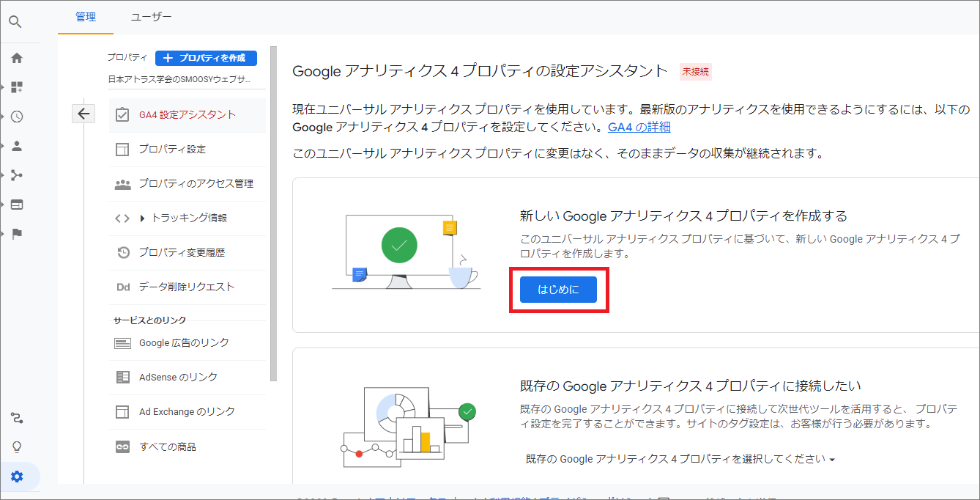Viewport: 980px width, 500px height.
Task: Click the サービスとのリンク section heading
Action: [149, 320]
